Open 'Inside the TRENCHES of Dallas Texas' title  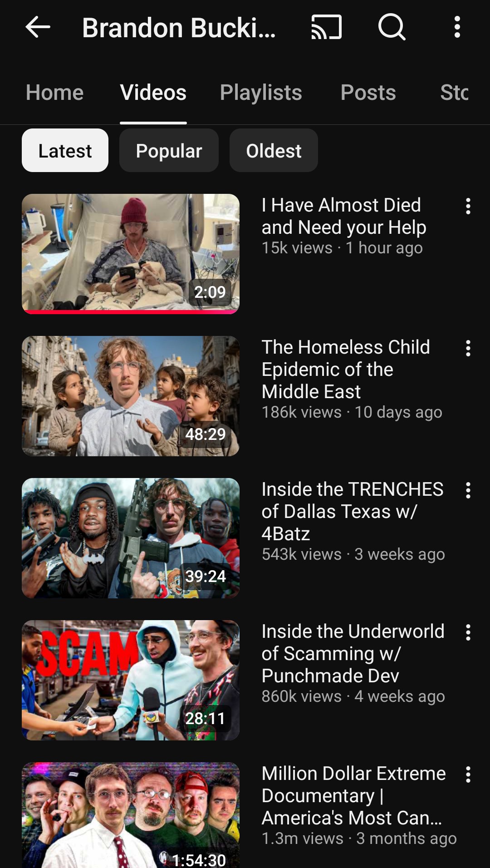coord(353,511)
